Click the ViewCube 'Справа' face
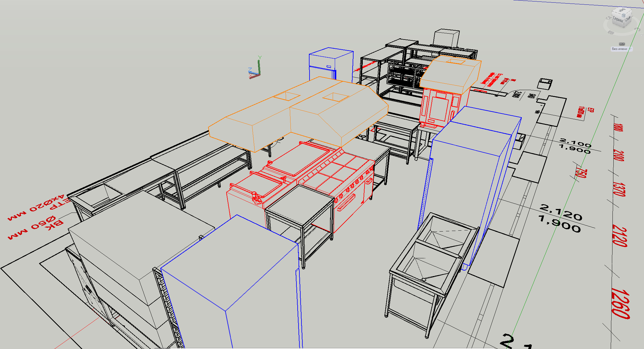The width and height of the screenshot is (644, 349). click(x=618, y=20)
